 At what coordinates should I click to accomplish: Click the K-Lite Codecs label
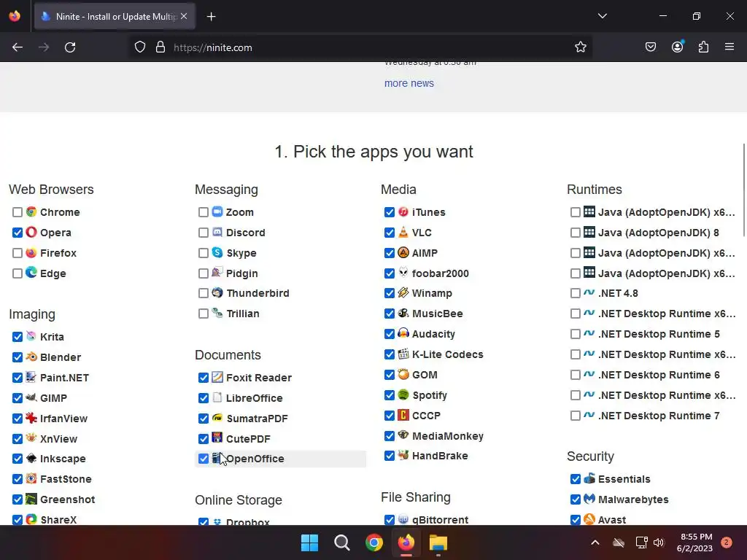447,354
